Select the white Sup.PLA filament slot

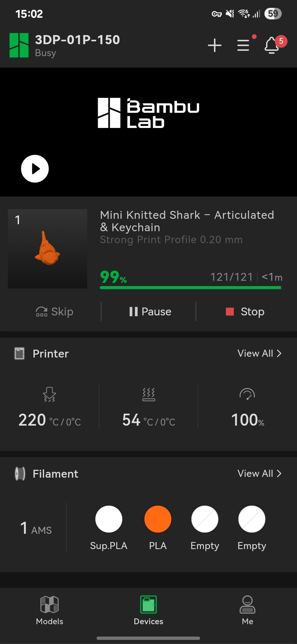(108, 519)
